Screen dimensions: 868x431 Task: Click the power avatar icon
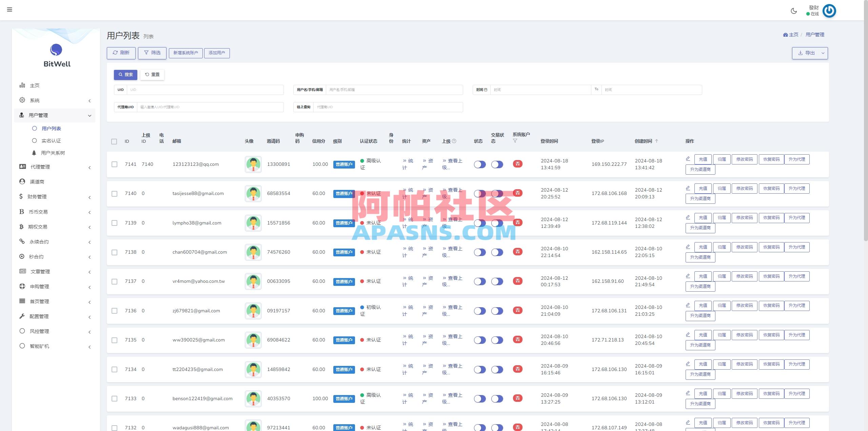coord(829,11)
